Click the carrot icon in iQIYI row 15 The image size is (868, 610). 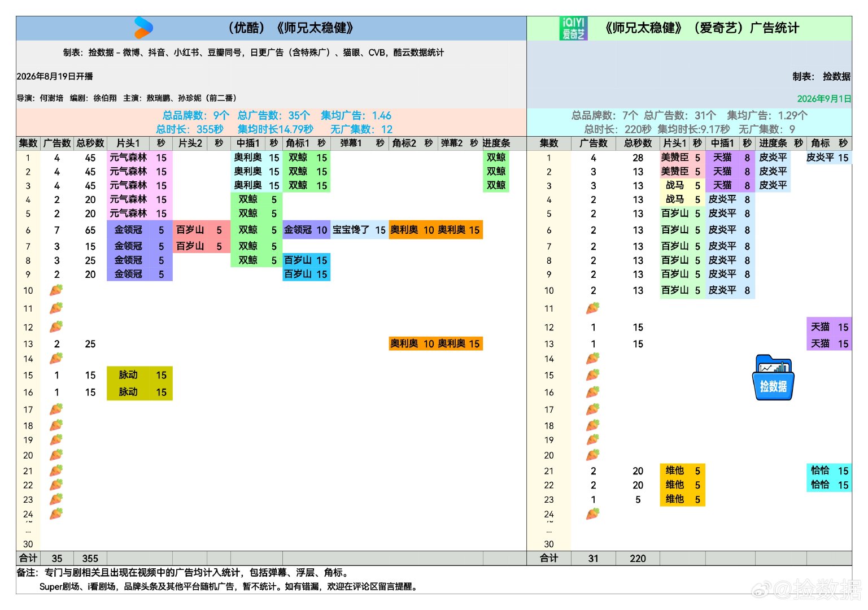point(593,375)
